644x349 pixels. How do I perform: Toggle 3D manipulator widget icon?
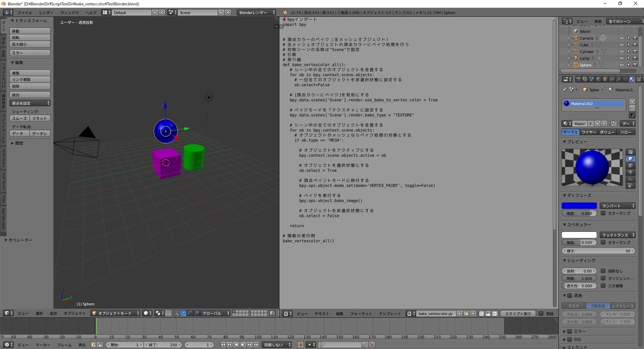point(177,313)
